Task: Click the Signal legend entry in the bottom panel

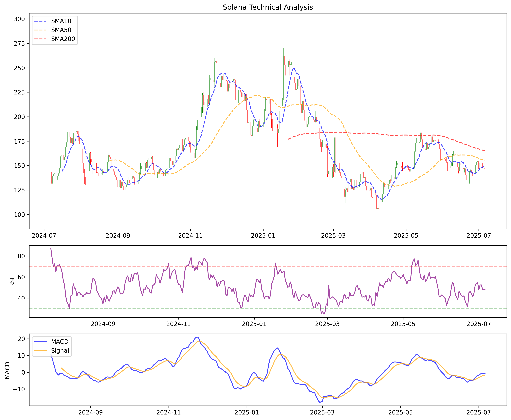Action: 60,351
